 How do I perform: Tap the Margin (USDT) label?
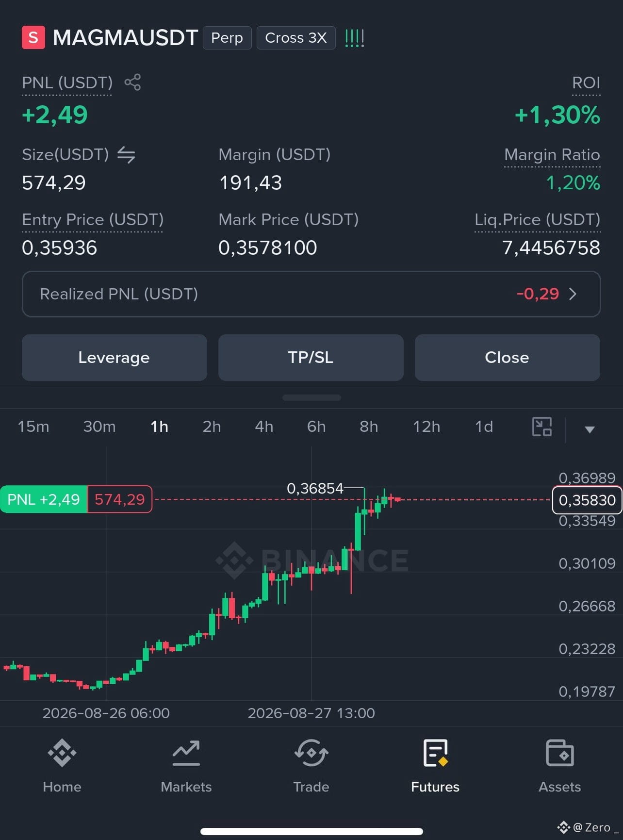[x=275, y=155]
